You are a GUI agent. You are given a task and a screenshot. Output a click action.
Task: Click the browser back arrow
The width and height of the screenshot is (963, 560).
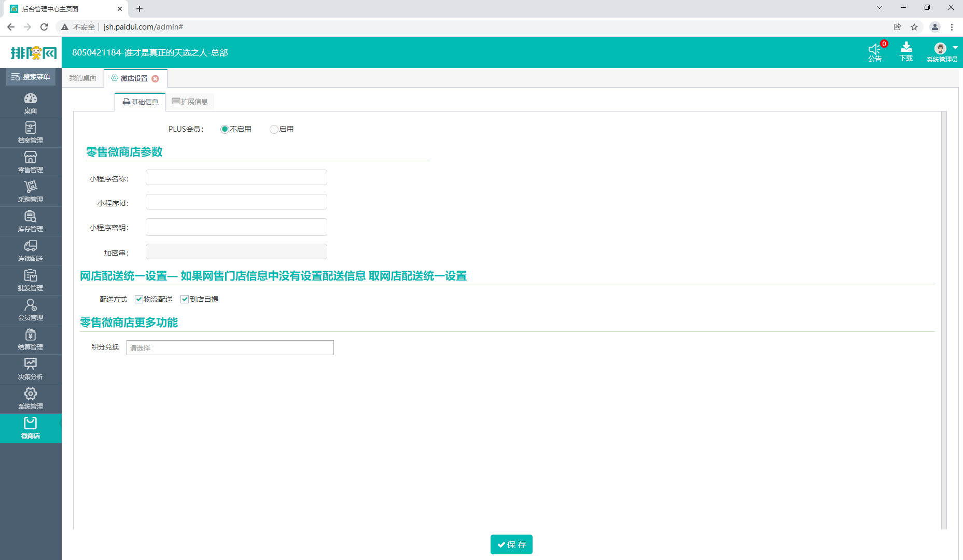(11, 27)
